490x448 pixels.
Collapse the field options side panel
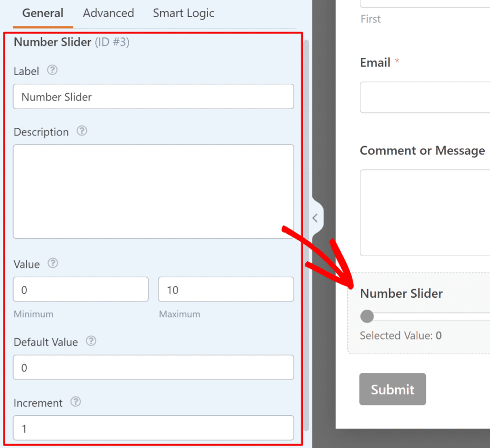point(315,218)
